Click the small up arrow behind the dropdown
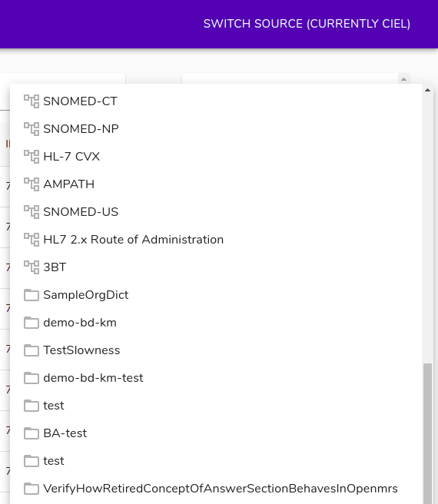438x504 pixels. (x=404, y=79)
